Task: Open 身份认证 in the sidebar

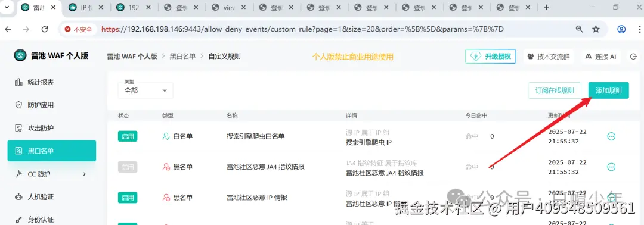Action: pyautogui.click(x=52, y=220)
